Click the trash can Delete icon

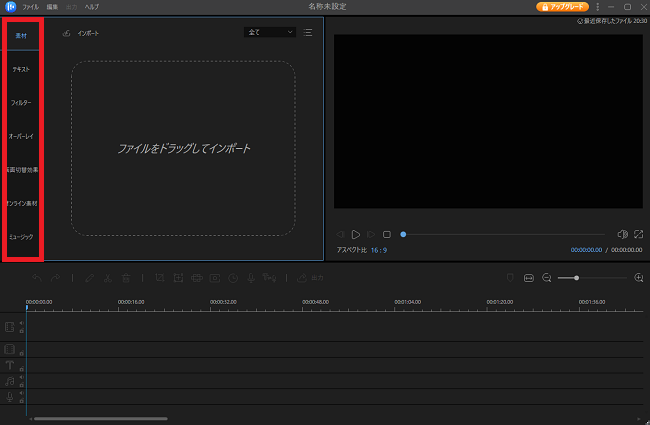click(126, 278)
